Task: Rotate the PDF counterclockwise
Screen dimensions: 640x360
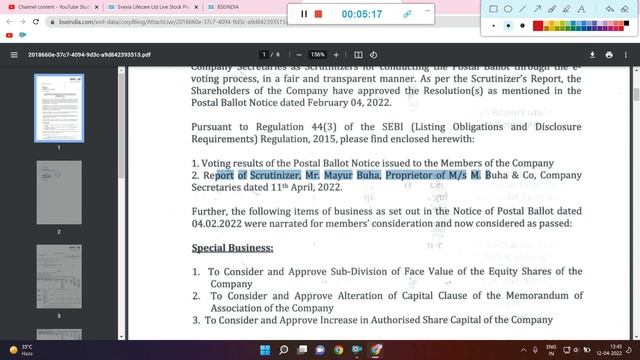Action: pyautogui.click(x=373, y=55)
